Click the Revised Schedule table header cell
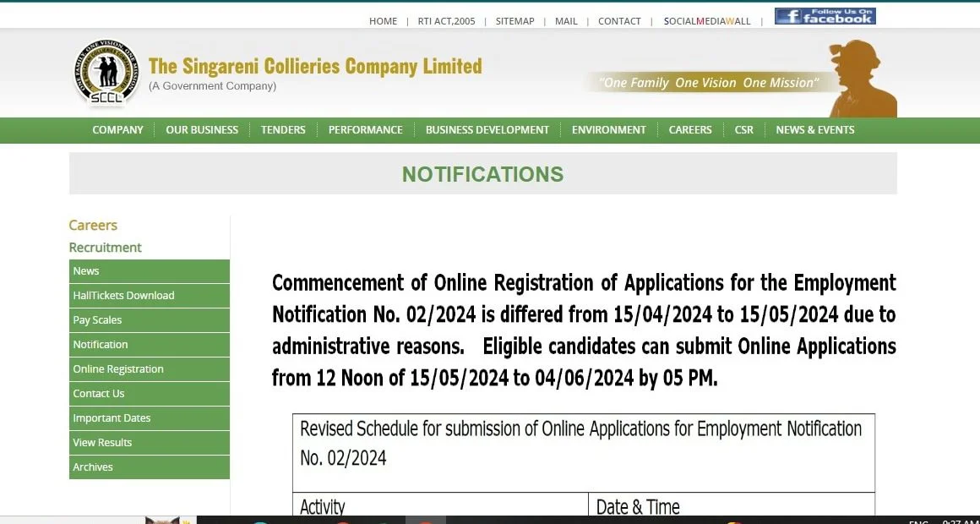Viewport: 980px width, 524px height. pyautogui.click(x=584, y=453)
